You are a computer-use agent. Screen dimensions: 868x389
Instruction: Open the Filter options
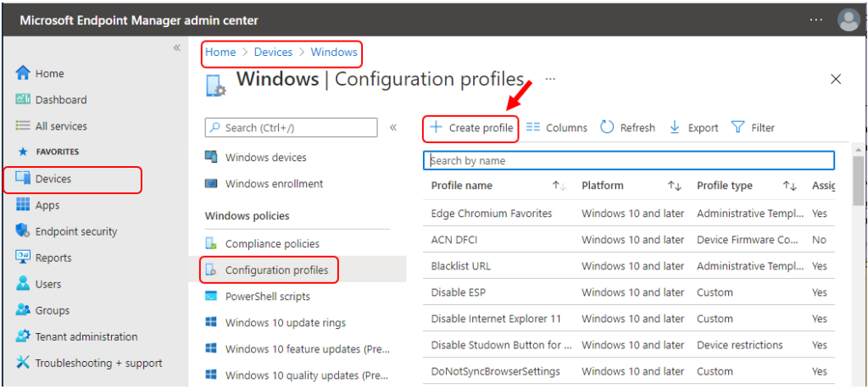pos(753,128)
